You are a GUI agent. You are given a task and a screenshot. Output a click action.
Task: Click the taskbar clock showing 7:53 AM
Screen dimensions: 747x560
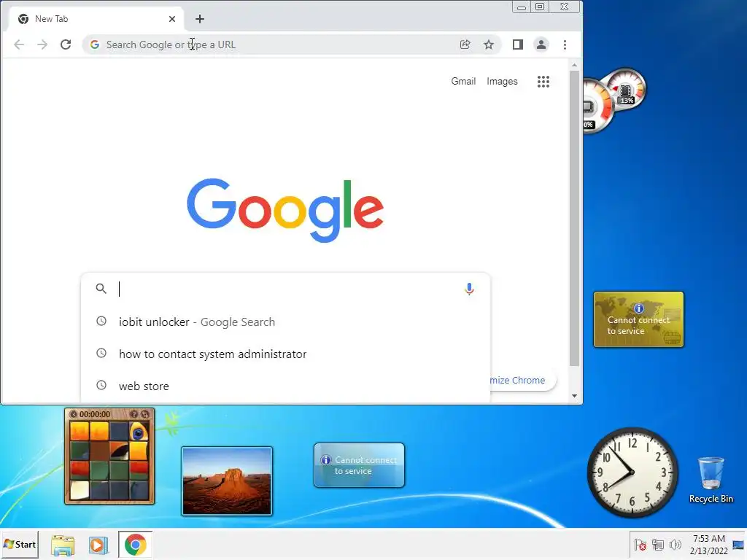pyautogui.click(x=709, y=544)
